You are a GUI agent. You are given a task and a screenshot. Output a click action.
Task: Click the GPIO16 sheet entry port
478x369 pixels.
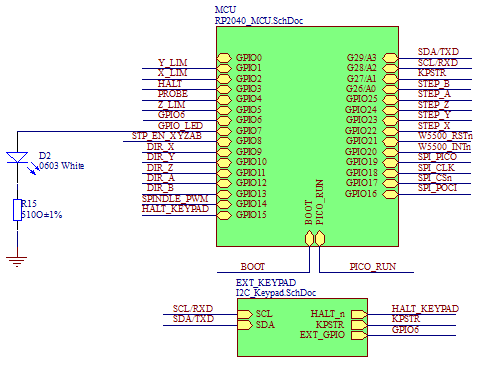[x=390, y=194]
